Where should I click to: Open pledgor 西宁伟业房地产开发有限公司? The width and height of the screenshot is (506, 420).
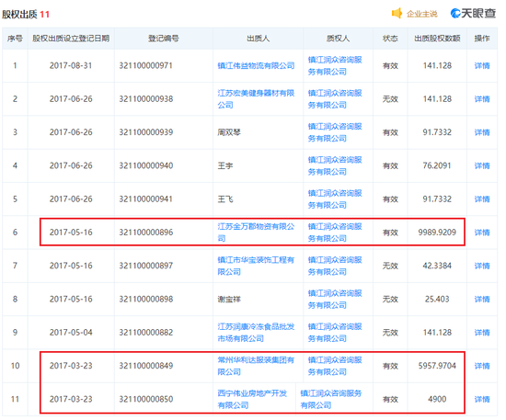click(252, 400)
